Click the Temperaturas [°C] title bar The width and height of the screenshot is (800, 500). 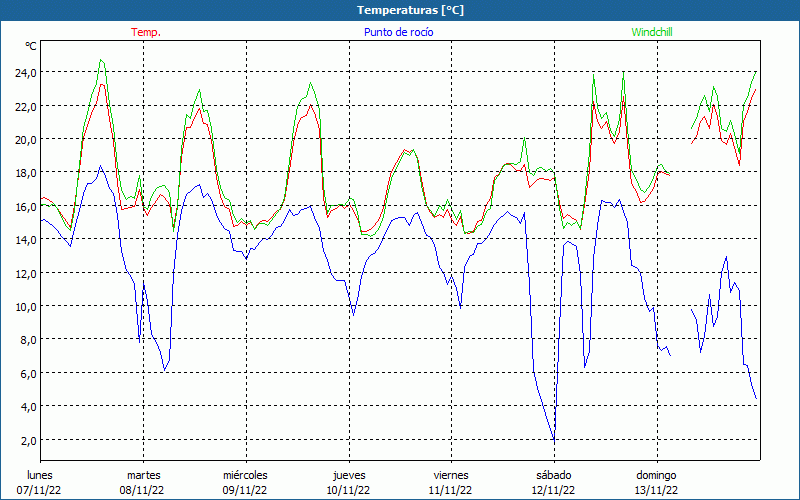pos(400,10)
